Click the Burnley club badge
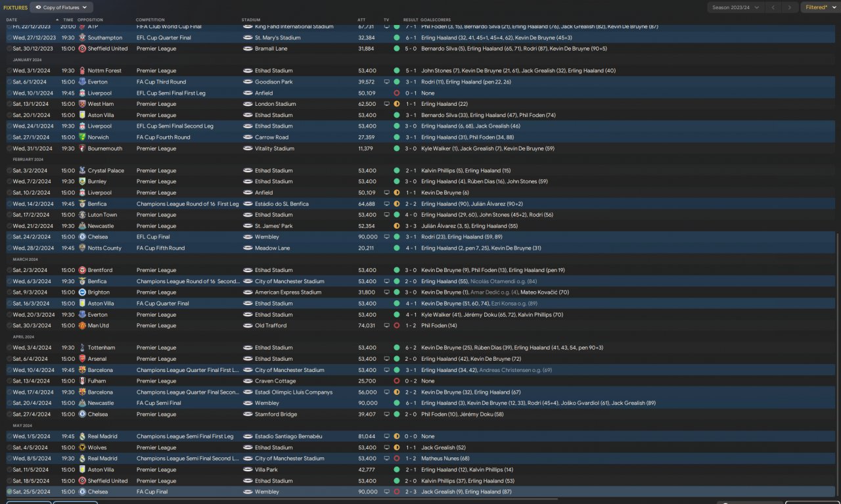 (x=82, y=181)
